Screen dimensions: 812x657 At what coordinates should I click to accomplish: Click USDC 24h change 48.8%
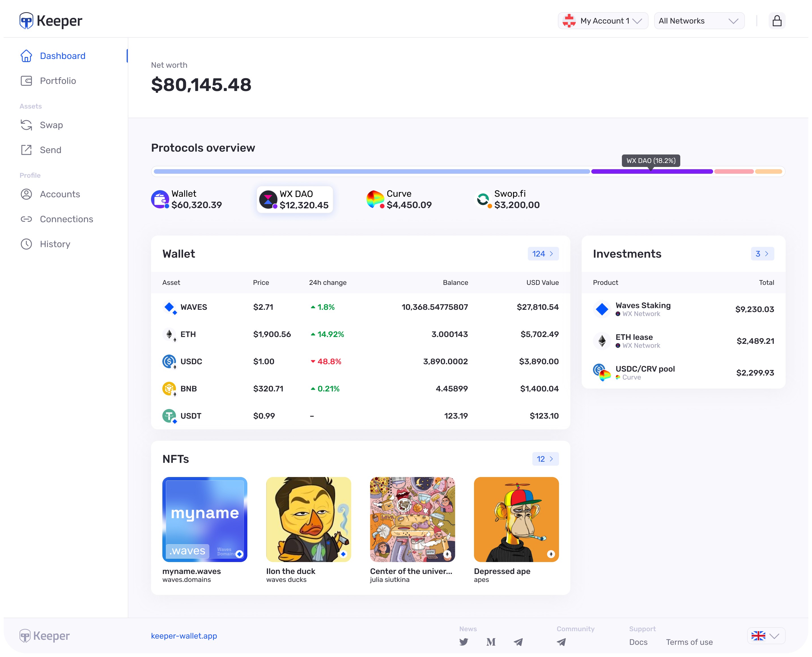coord(326,361)
